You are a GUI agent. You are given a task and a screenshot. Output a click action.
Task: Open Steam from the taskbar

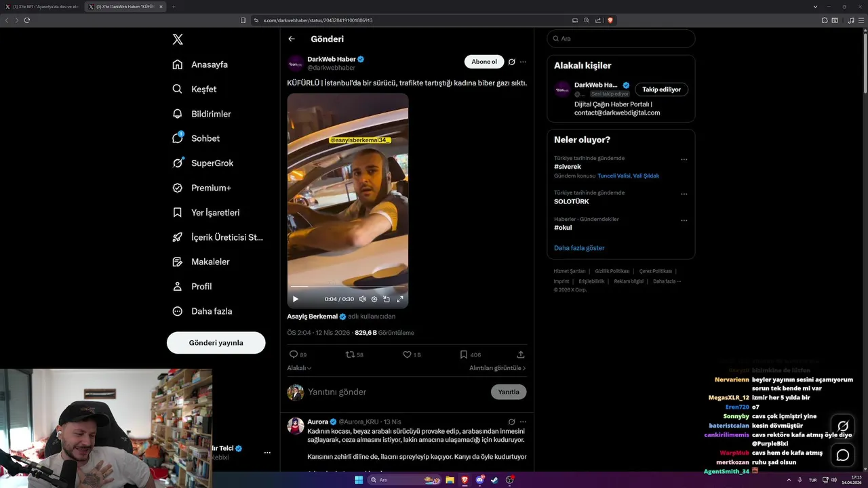pos(494,480)
